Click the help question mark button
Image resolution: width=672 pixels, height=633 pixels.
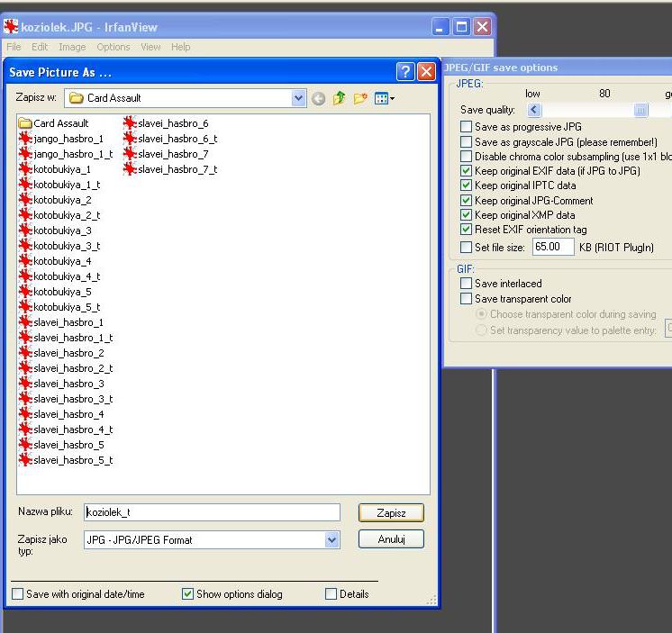coord(405,72)
